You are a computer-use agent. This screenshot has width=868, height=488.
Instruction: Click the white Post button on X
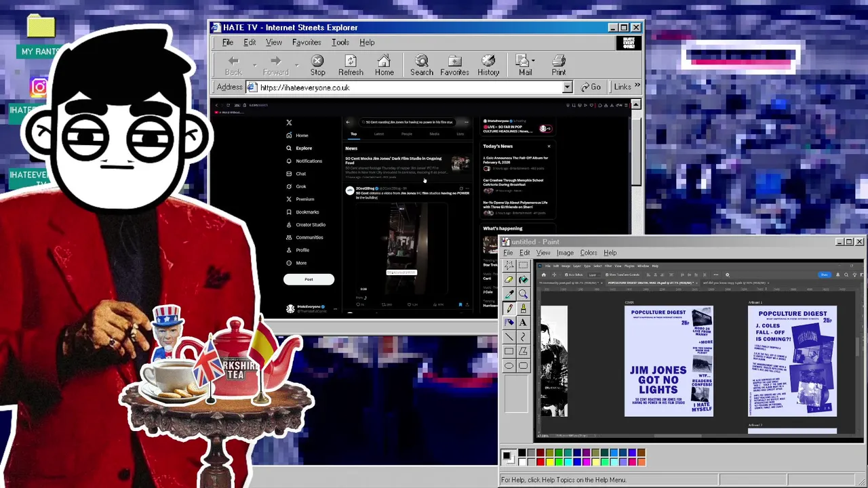[309, 279]
